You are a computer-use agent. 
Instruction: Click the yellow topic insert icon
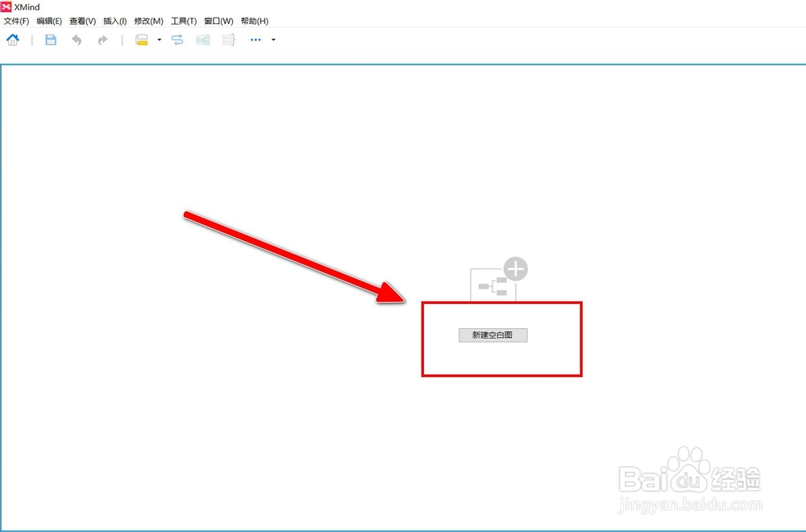pyautogui.click(x=142, y=39)
